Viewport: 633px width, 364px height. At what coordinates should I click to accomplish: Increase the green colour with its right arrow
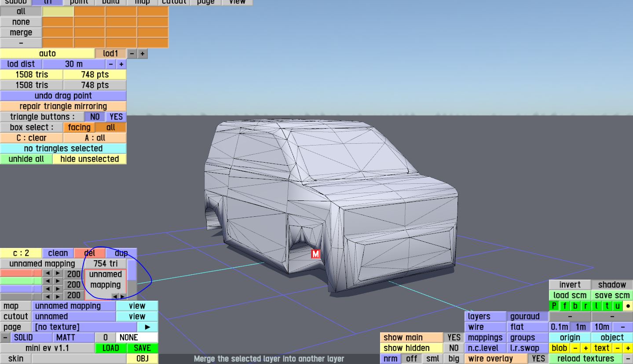(x=58, y=281)
